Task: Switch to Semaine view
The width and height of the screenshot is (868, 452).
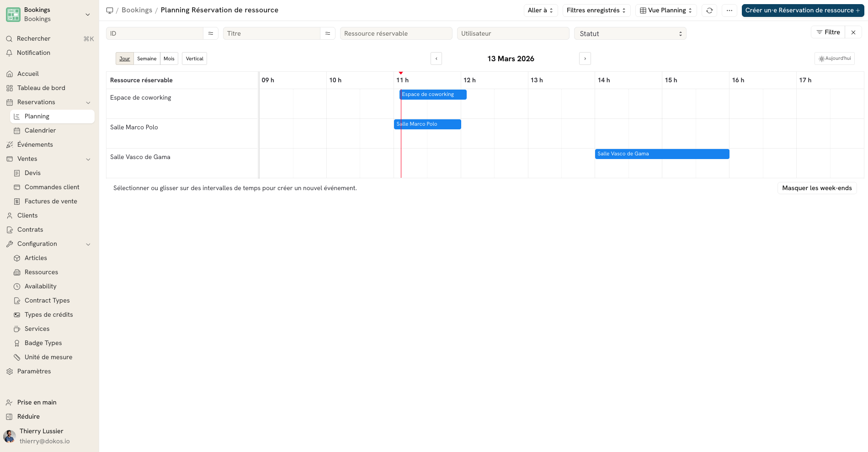Action: pyautogui.click(x=146, y=58)
